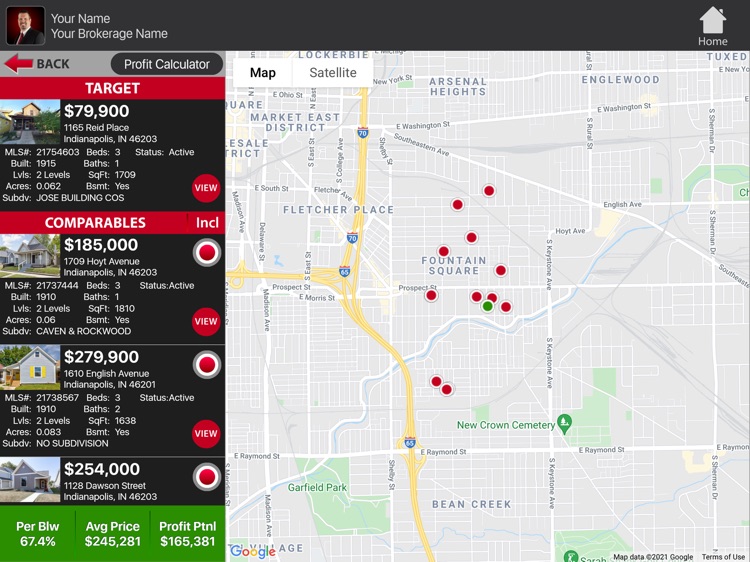Open the agent profile photo
This screenshot has height=562, width=750.
[x=25, y=25]
